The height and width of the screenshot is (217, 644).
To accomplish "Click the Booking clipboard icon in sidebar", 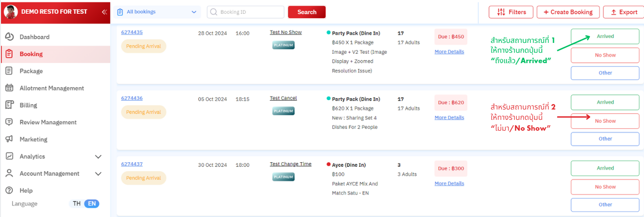I will pos(9,54).
